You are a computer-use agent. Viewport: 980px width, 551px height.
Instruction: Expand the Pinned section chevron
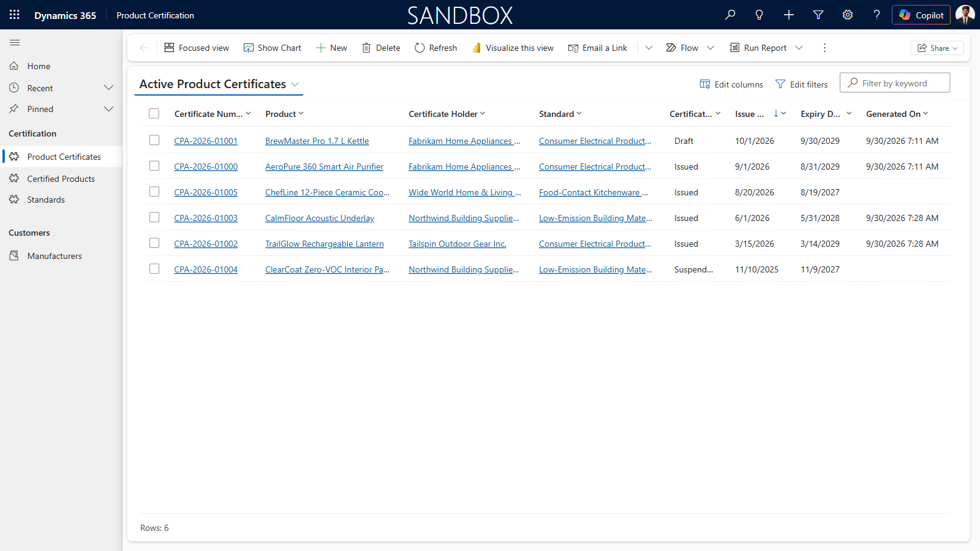point(109,109)
